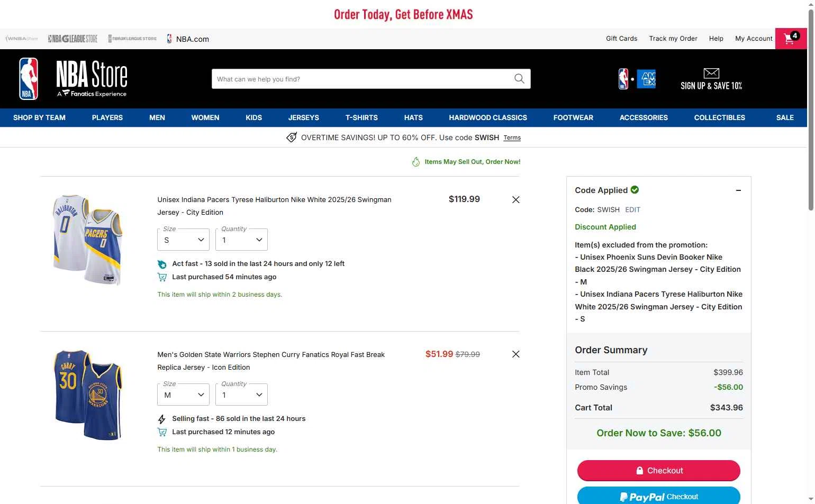Click the search magnifier icon
Screen dimensions: 815x504
click(x=519, y=79)
